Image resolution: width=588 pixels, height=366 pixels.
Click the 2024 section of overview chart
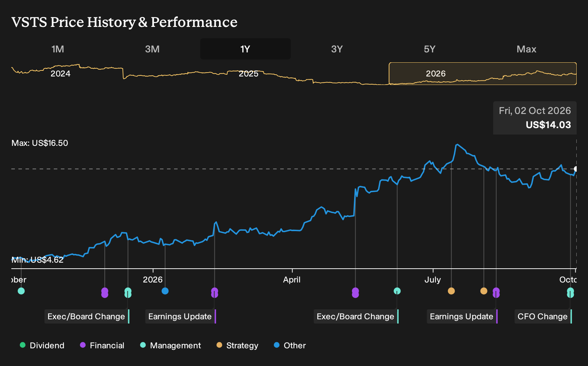click(60, 74)
